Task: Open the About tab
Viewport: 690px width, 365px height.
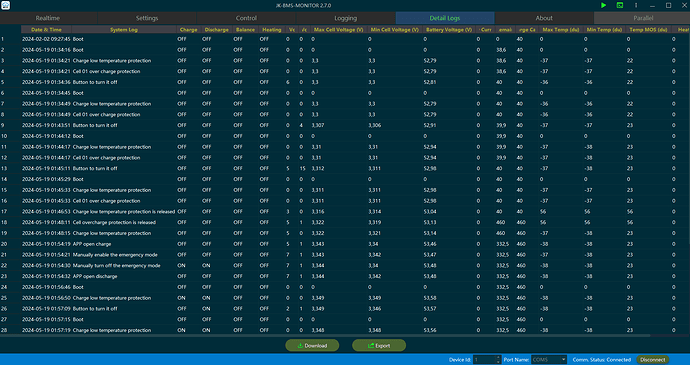Action: click(544, 18)
